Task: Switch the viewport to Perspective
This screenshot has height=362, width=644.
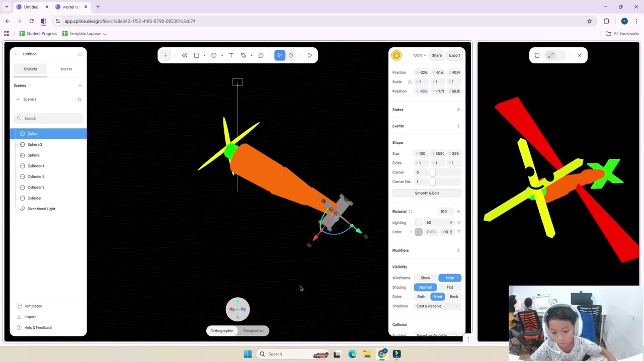Action: pyautogui.click(x=253, y=331)
